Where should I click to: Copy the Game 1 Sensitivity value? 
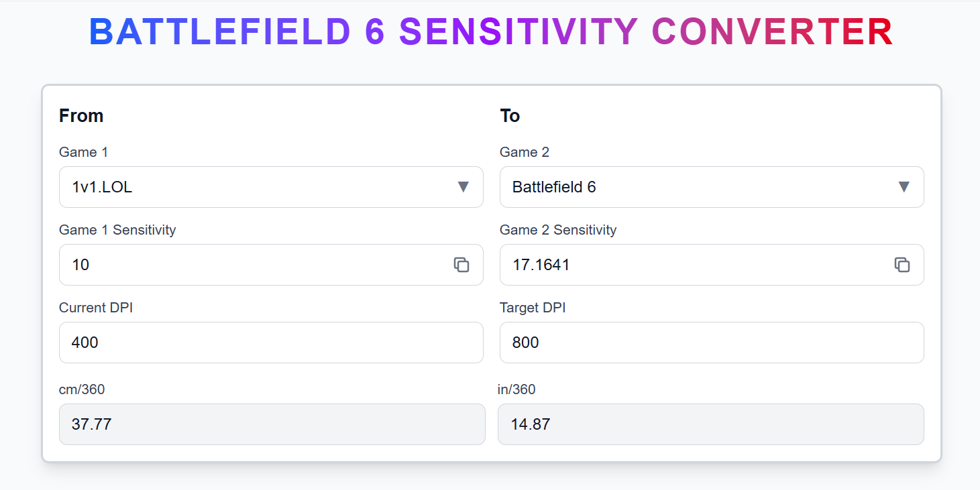click(x=461, y=265)
